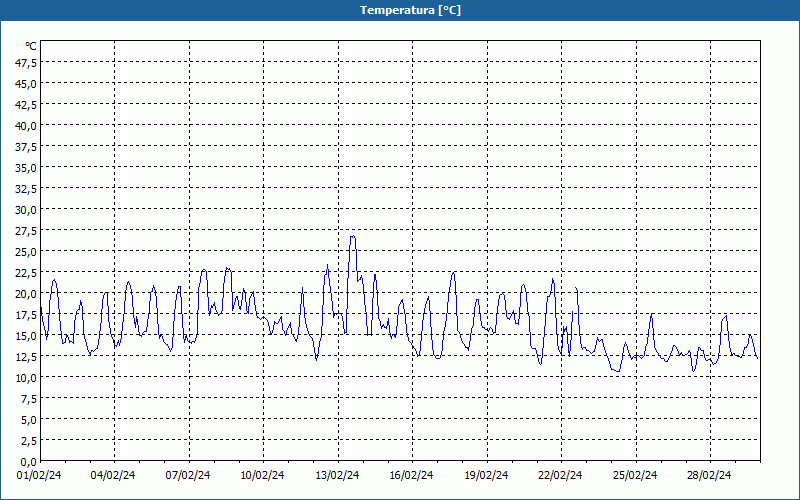The height and width of the screenshot is (500, 800).
Task: Click the 16/02/24 date label
Action: (411, 476)
